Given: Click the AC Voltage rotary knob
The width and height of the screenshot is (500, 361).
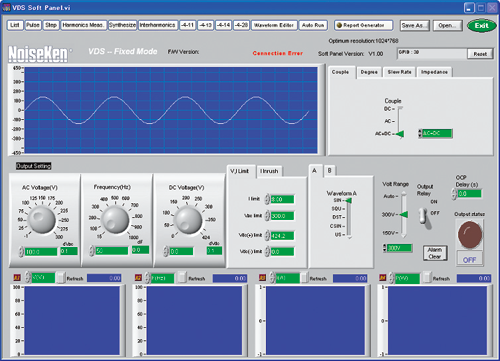Looking at the screenshot, I should [41, 219].
